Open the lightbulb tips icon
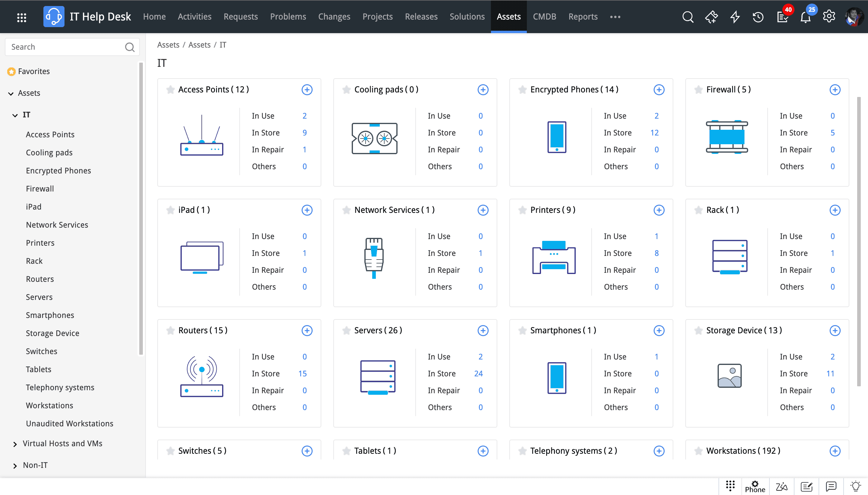Viewport: 868px width, 495px height. pyautogui.click(x=855, y=486)
